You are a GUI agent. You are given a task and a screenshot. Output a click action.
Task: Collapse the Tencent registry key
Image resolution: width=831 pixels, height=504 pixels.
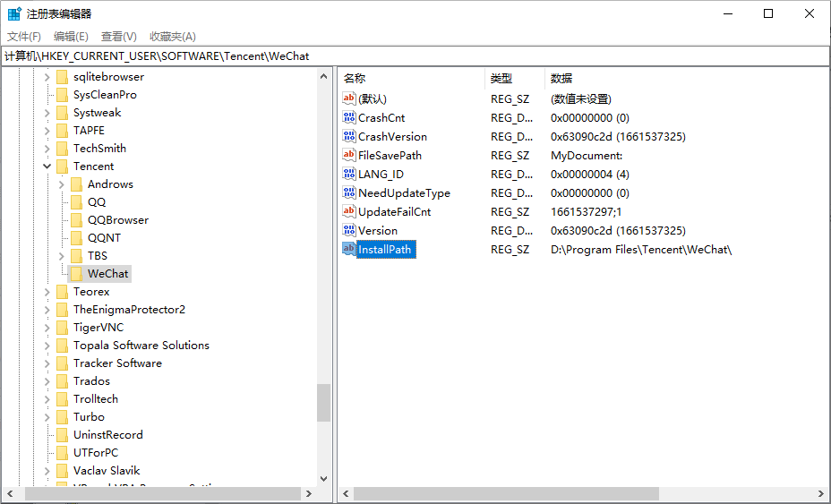[x=47, y=167]
